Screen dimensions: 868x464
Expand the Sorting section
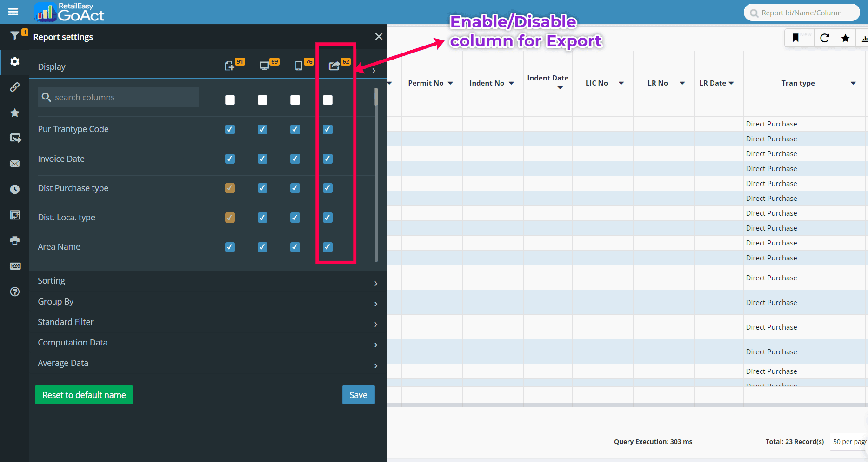coord(207,281)
